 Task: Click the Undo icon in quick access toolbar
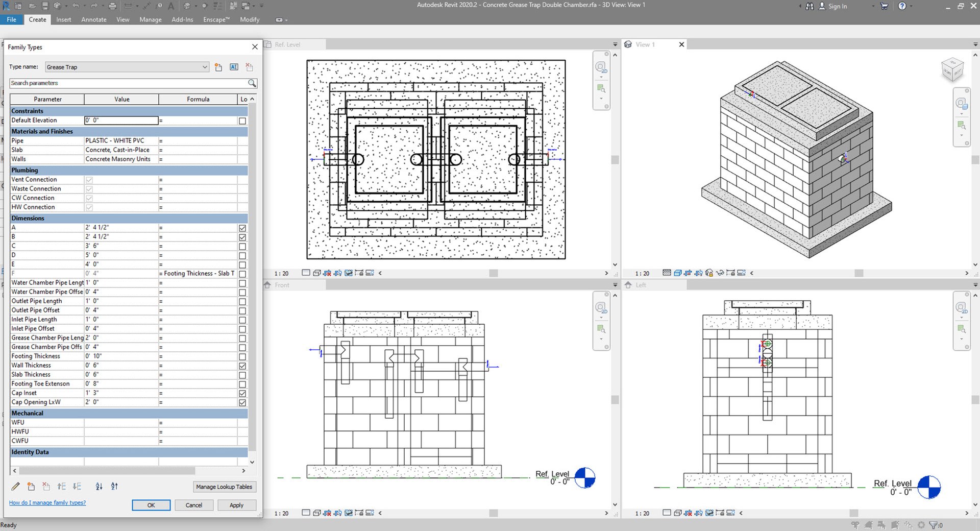tap(76, 6)
